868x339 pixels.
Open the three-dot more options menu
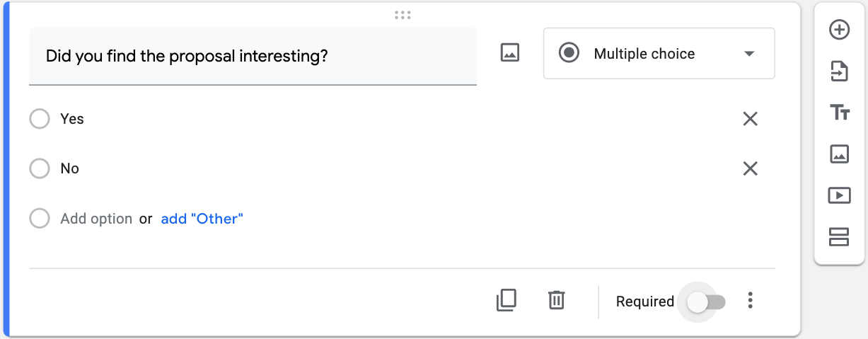click(751, 301)
